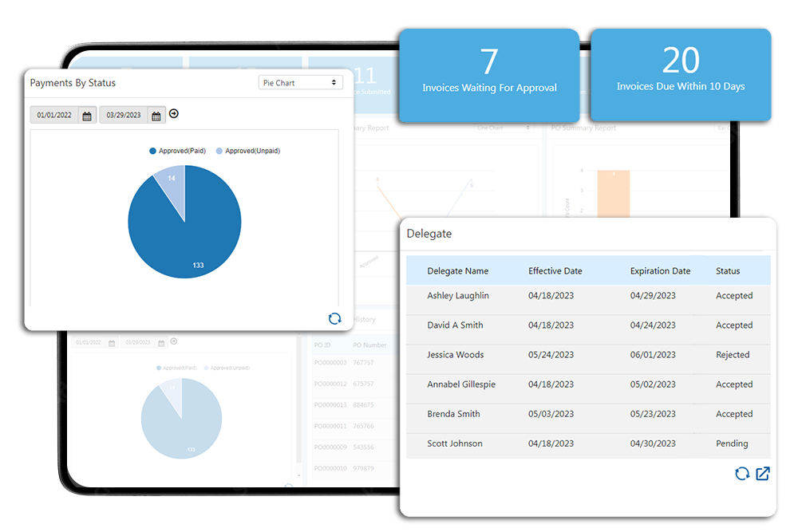This screenshot has width=798, height=532.
Task: Open the end date calendar picker icon
Action: coord(156,116)
